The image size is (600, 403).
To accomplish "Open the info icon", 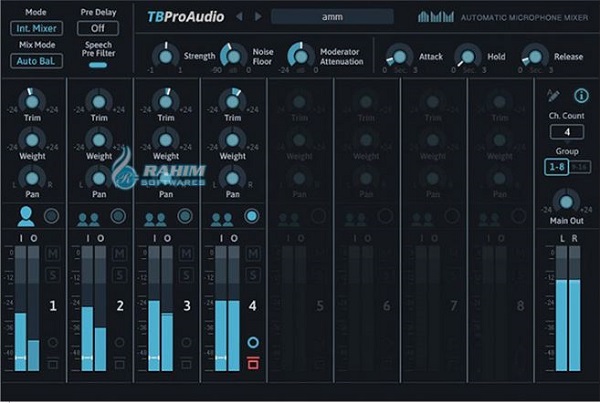I will pyautogui.click(x=581, y=96).
